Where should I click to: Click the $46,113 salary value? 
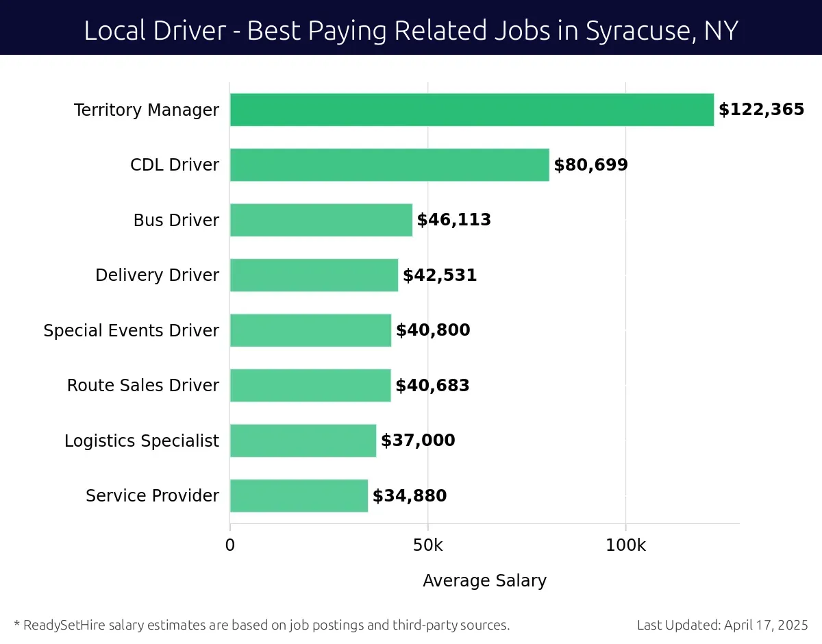pyautogui.click(x=454, y=220)
